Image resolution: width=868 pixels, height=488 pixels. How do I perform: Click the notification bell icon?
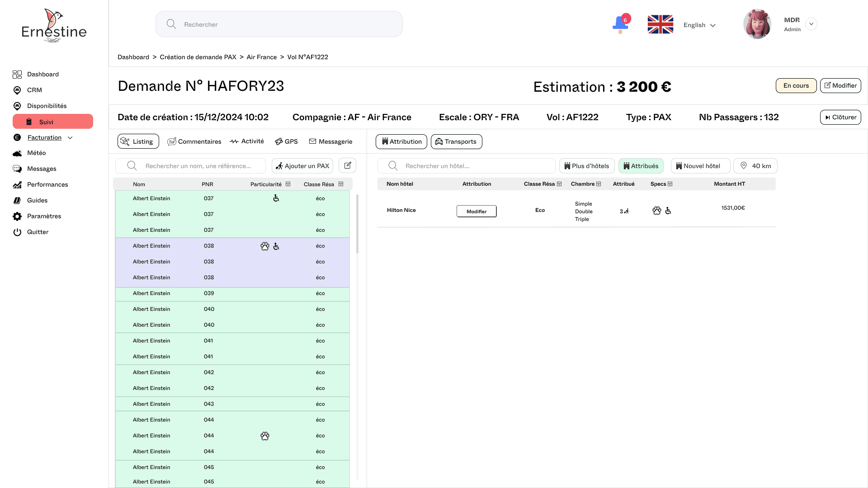(620, 24)
